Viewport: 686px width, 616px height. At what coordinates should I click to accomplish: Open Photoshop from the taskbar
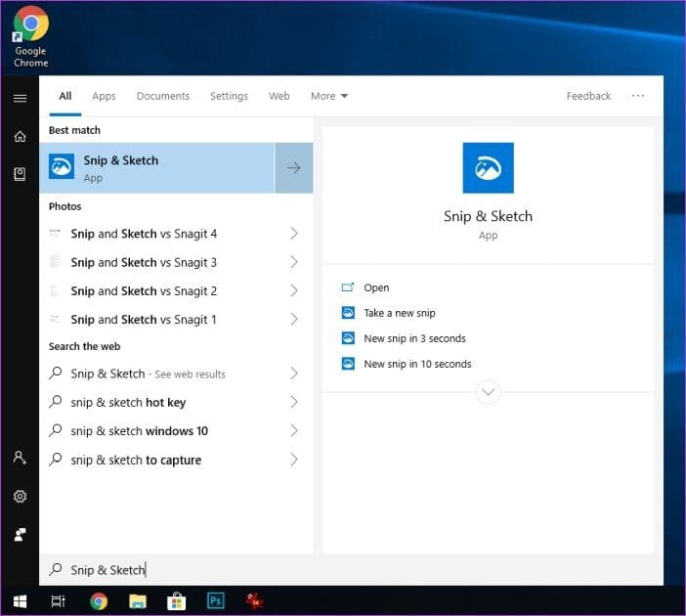click(x=216, y=600)
